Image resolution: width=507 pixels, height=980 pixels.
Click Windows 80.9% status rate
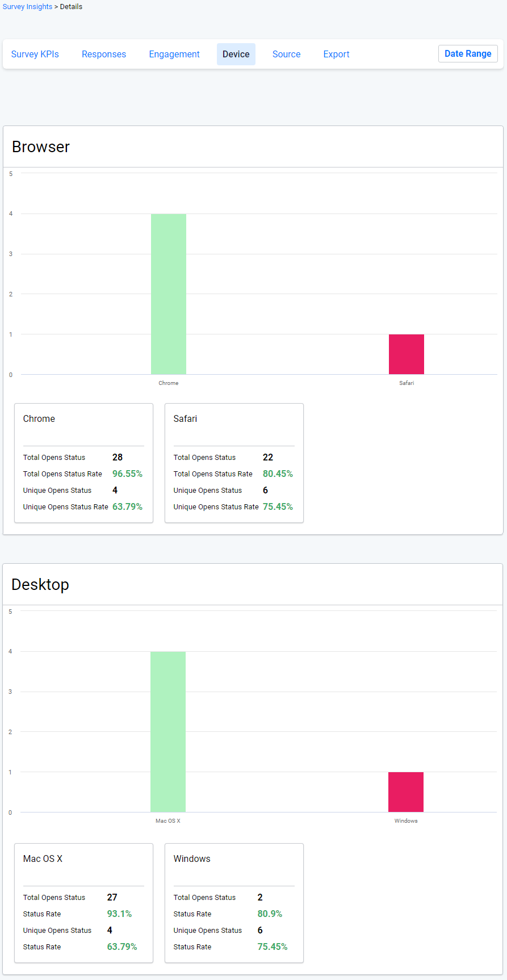click(x=270, y=914)
